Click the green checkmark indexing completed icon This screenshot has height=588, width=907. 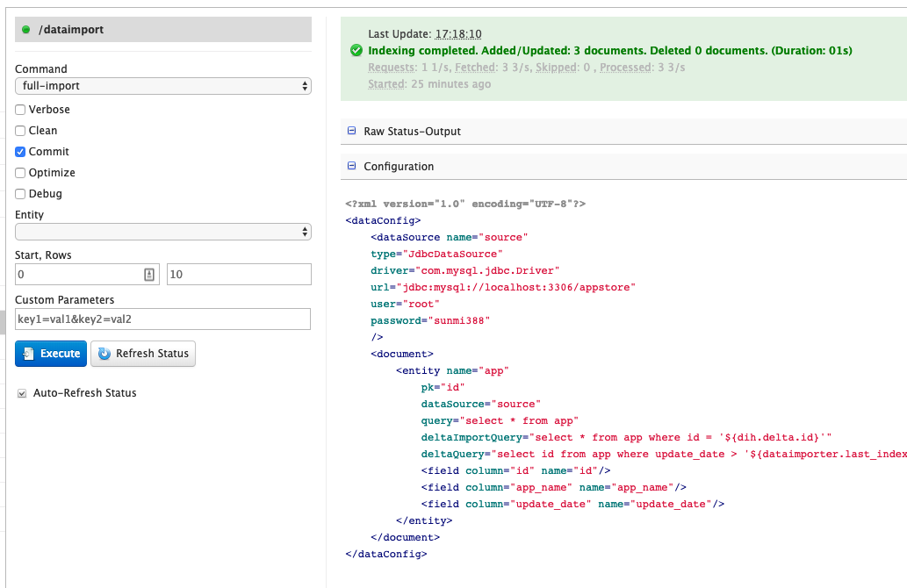click(x=356, y=50)
